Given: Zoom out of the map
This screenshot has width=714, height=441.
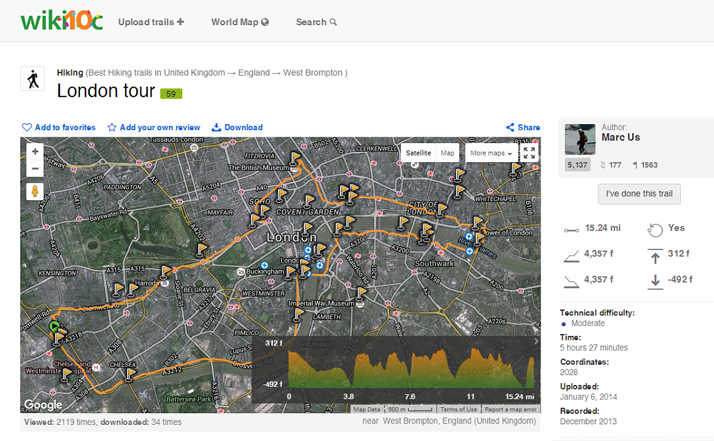Looking at the screenshot, I should point(35,168).
